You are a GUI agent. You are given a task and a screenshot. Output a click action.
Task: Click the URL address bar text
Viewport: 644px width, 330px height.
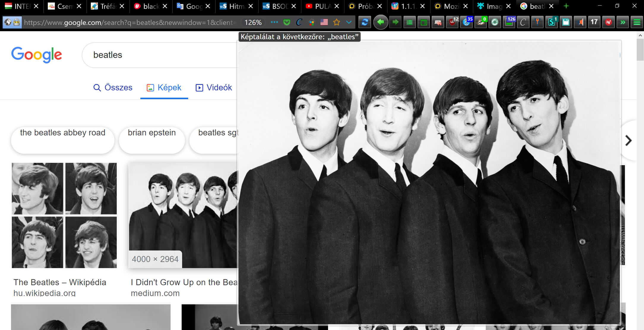tap(130, 23)
